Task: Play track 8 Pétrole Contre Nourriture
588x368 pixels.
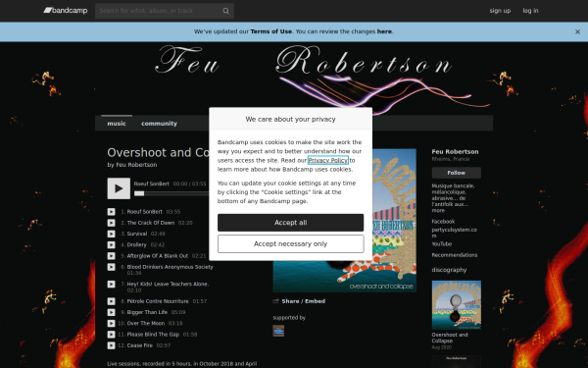Action: pyautogui.click(x=112, y=301)
